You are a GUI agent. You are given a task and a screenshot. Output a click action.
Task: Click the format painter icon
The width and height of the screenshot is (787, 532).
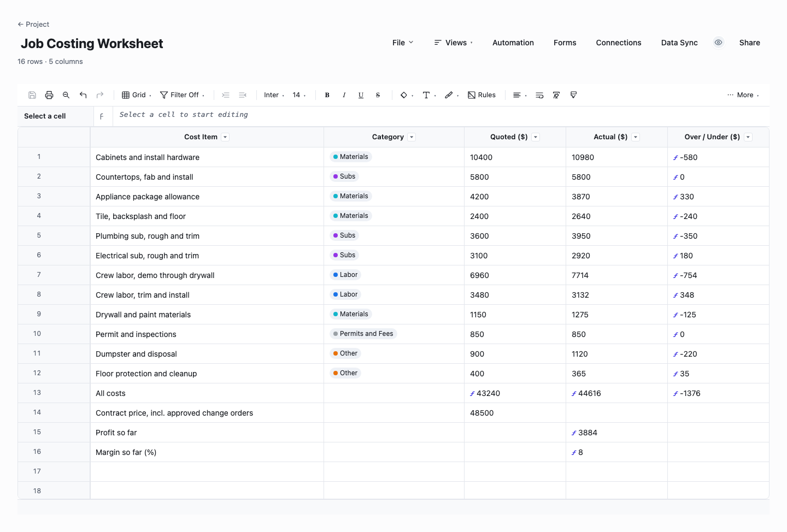573,95
